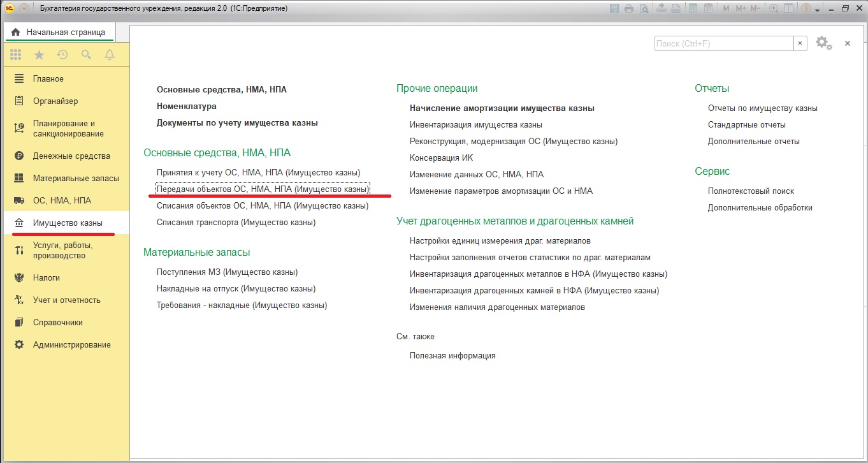Open notifications bell icon
868x463 pixels.
[x=110, y=55]
